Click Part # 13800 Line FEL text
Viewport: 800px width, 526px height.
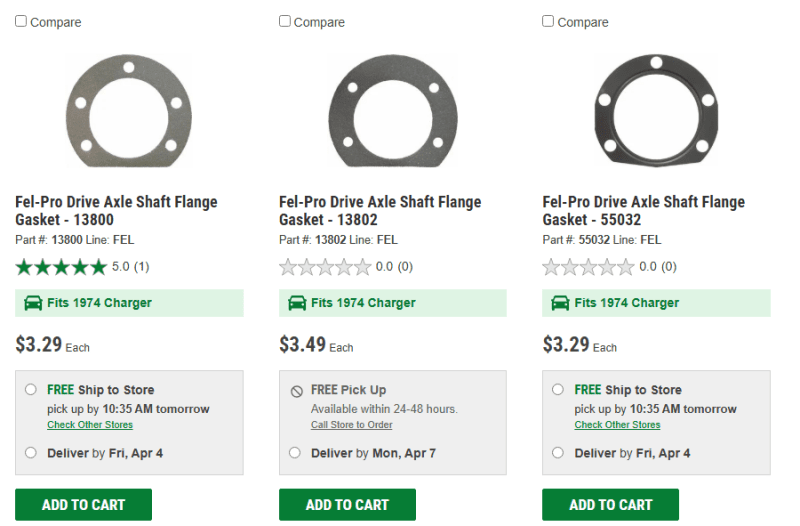coord(74,240)
